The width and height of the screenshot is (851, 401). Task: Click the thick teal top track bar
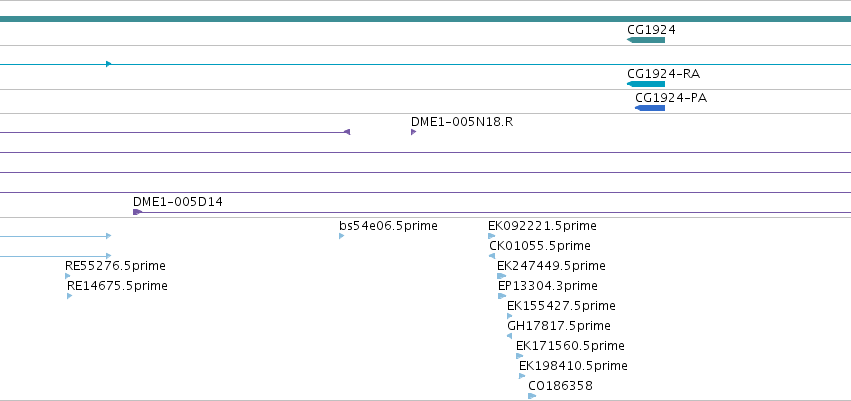click(426, 19)
